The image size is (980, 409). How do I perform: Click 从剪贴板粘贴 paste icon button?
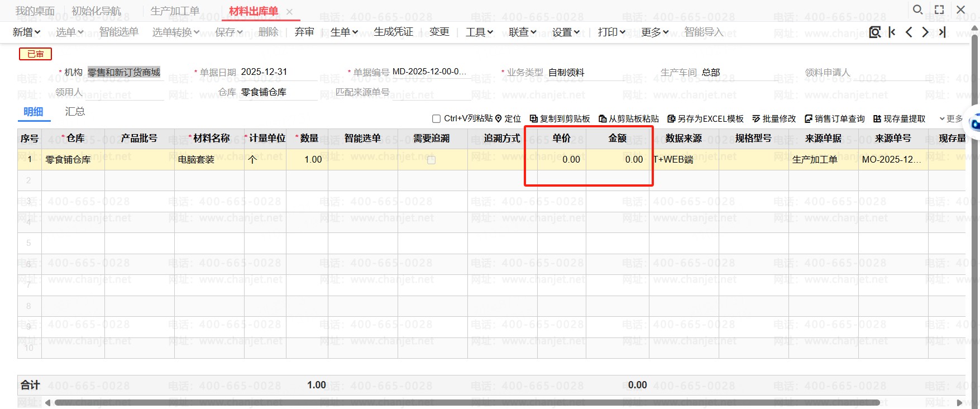point(629,118)
